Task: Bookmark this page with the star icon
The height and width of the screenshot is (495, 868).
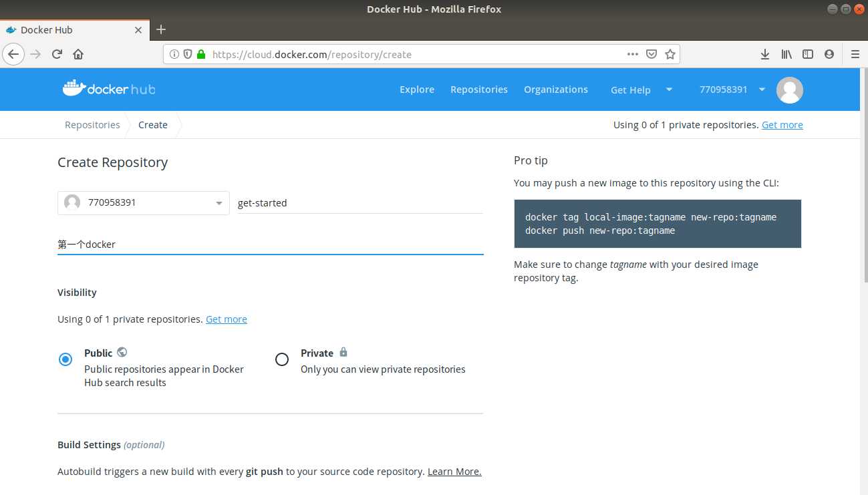Action: pos(670,55)
